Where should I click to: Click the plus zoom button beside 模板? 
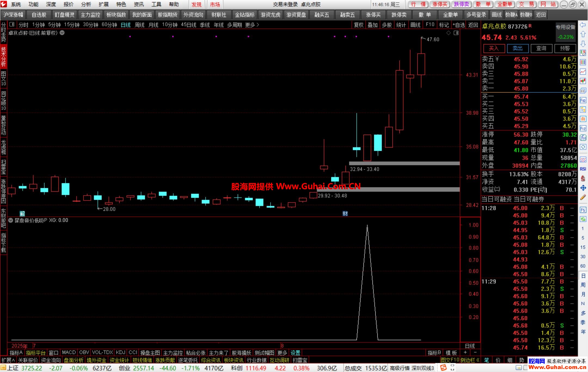[x=465, y=353]
